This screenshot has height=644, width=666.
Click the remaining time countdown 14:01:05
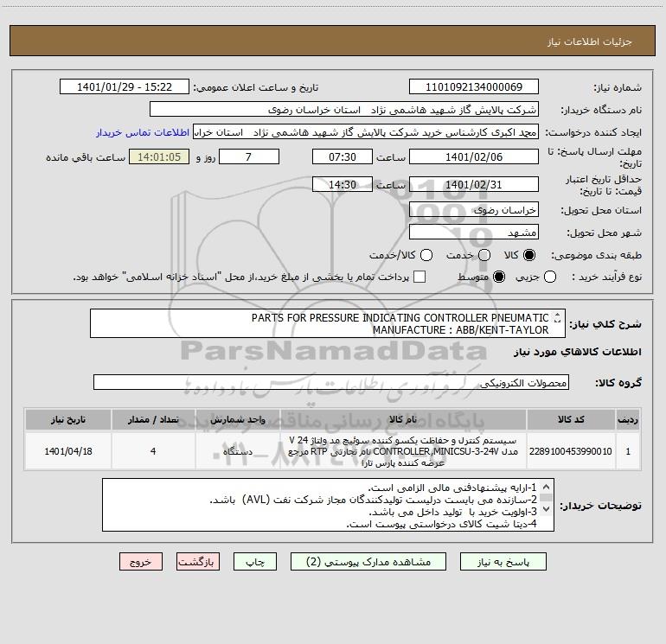159,156
